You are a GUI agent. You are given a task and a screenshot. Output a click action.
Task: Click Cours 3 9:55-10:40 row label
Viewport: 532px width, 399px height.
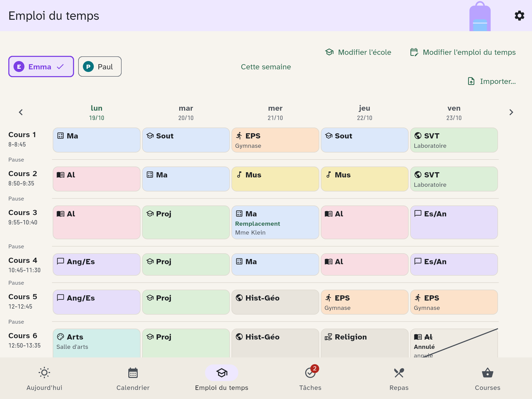[23, 217]
